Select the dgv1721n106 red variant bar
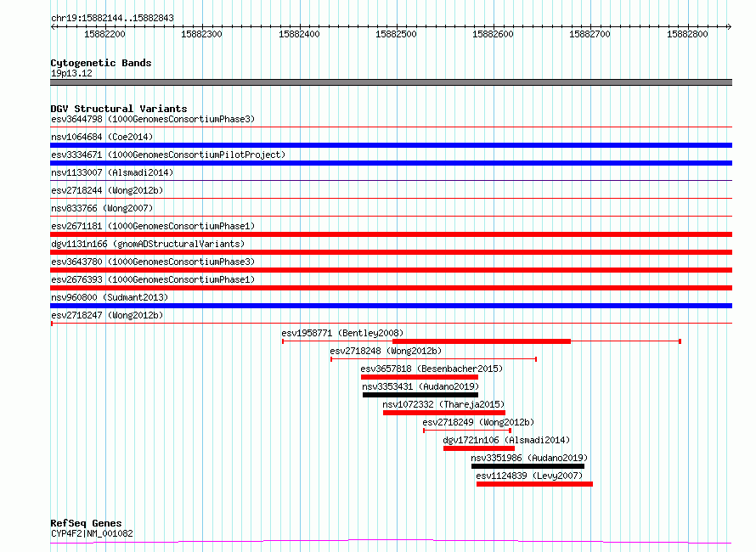Screen dimensions: 756x552 pos(479,448)
